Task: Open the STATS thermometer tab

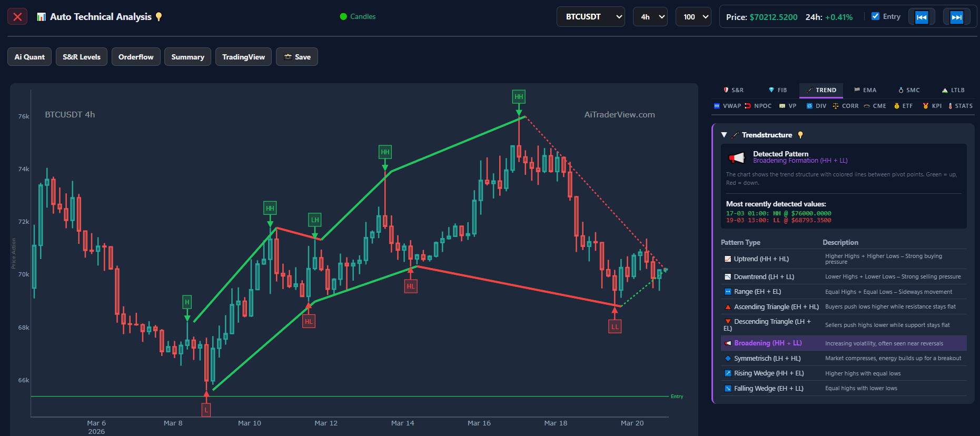Action: (x=961, y=106)
